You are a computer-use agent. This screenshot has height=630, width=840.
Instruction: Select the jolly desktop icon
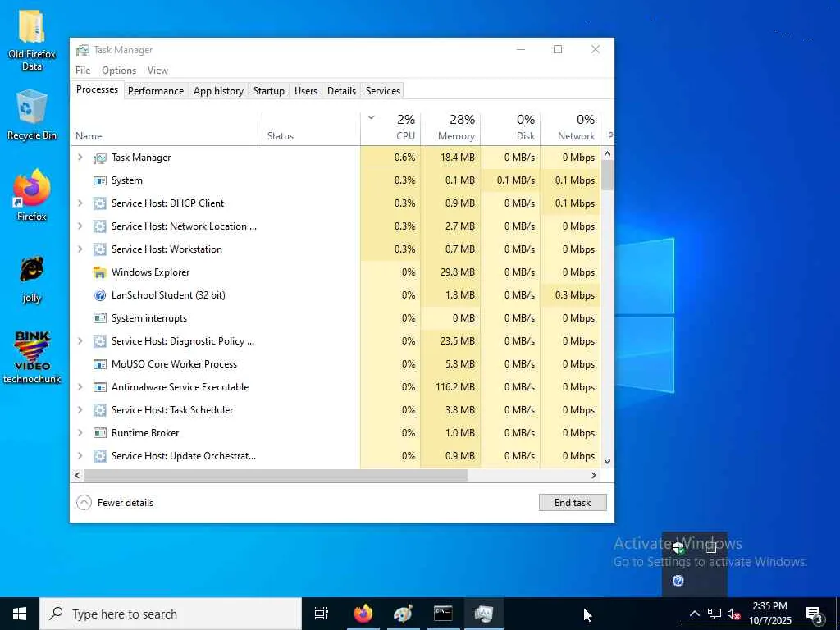[32, 280]
